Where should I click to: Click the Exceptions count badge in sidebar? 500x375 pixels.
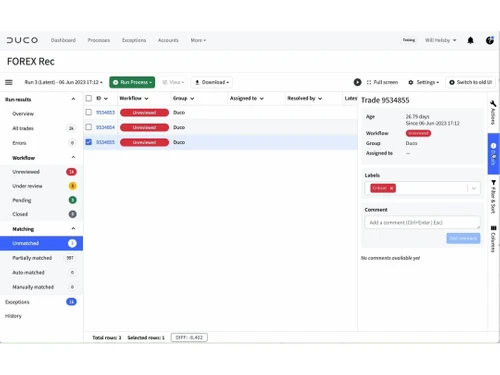coord(71,302)
